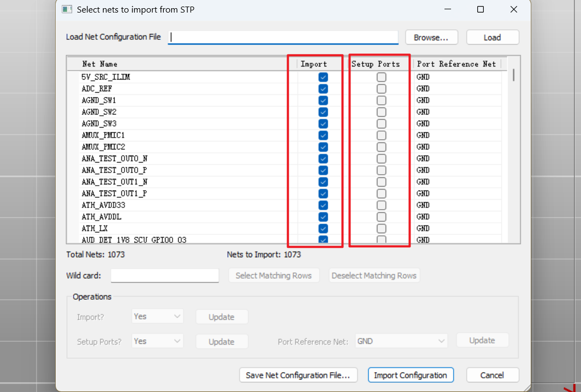Select the ANA_TEST_OUT0_N net name
This screenshot has width=581, height=392.
[115, 158]
